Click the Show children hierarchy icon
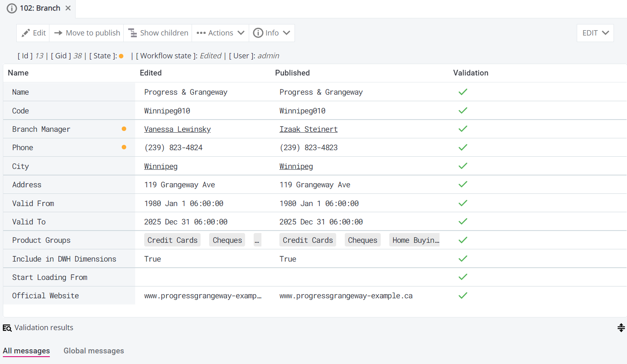The image size is (627, 364). tap(133, 33)
